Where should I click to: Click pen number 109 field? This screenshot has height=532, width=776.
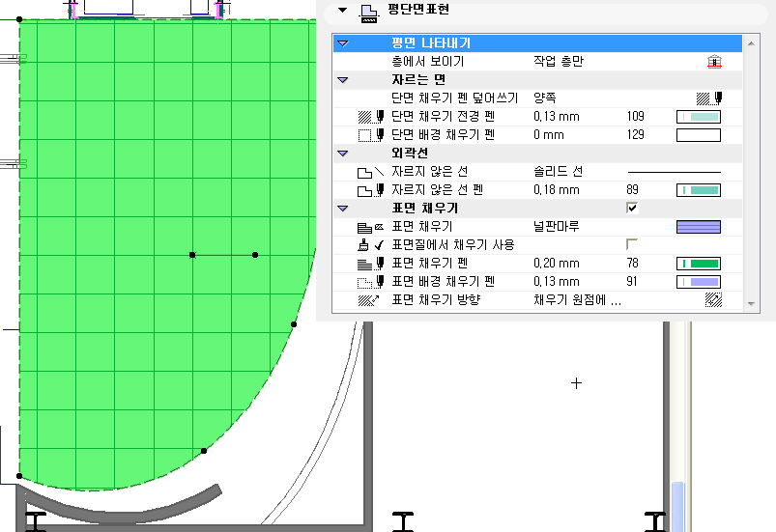[636, 117]
